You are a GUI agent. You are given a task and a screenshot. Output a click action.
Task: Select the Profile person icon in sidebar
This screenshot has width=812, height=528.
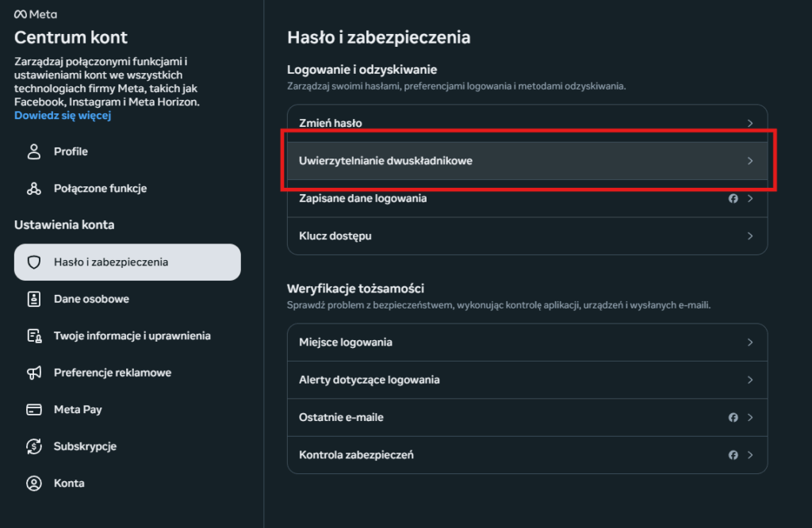(x=33, y=151)
